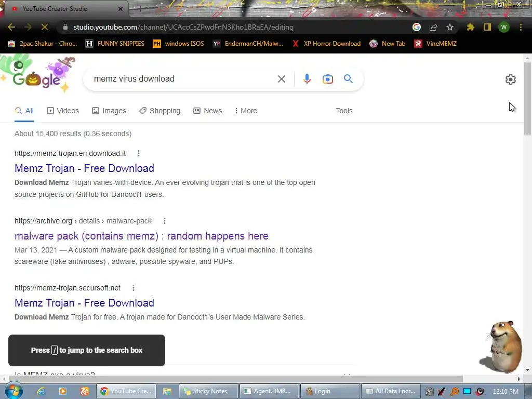The image size is (532, 399).
Task: Open Windows Media Player taskbar icon
Action: (63, 391)
